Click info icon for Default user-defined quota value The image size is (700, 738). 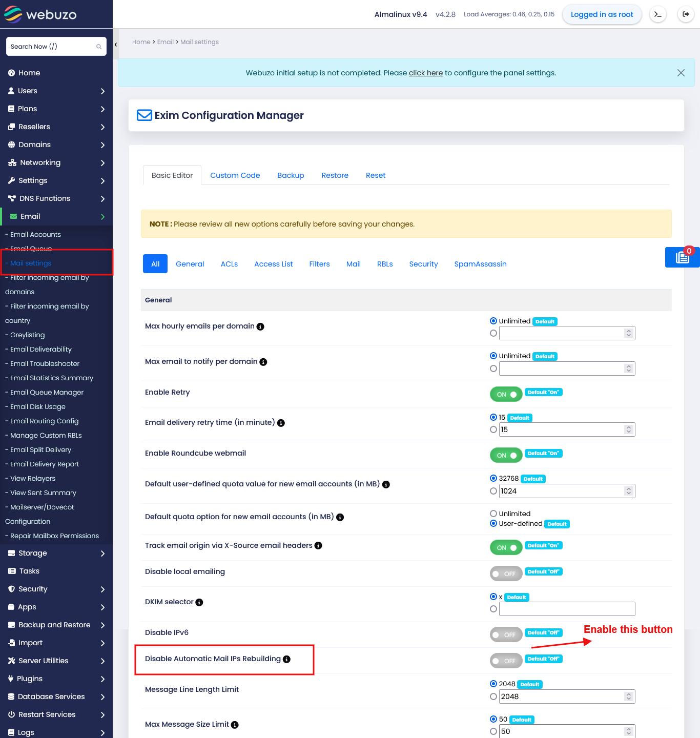[x=386, y=484]
